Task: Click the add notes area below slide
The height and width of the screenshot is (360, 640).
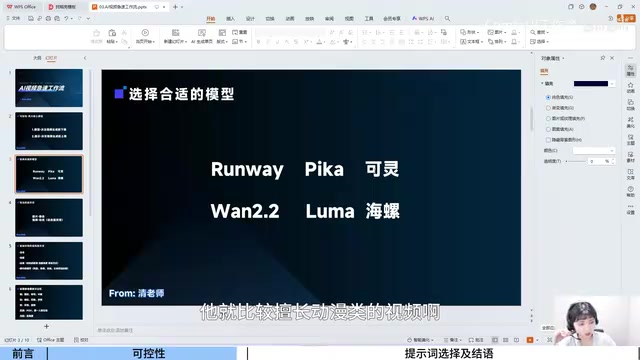Action: click(116, 330)
